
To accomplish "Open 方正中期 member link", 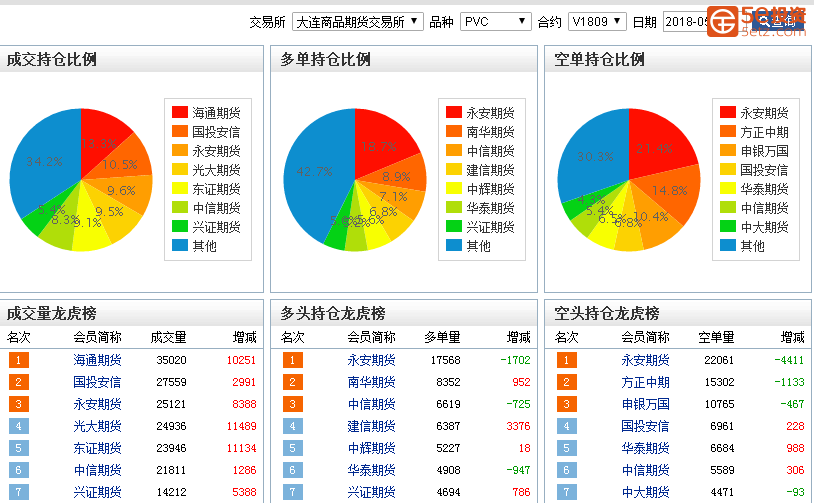I will coord(645,382).
